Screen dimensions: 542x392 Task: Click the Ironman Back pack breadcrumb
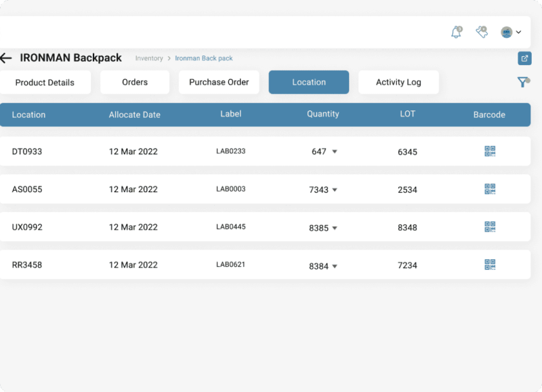[x=204, y=59]
